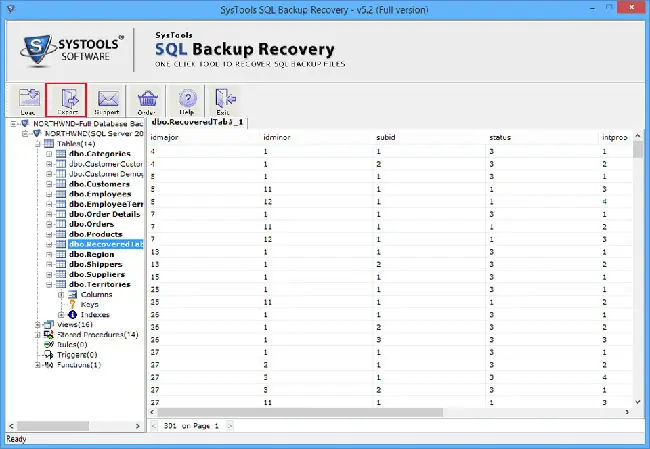Viewport: 650px width, 449px height.
Task: Select Stored Procedures(14) in the tree
Action: (97, 335)
